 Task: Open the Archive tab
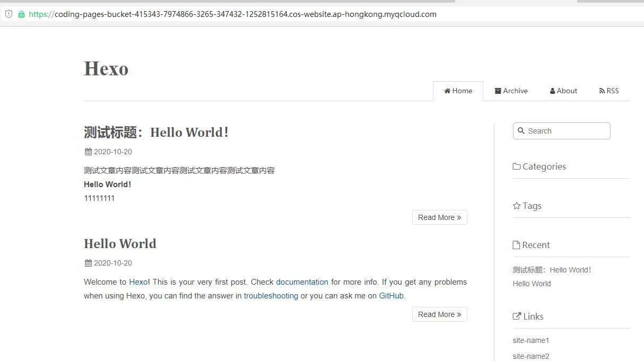pyautogui.click(x=511, y=91)
